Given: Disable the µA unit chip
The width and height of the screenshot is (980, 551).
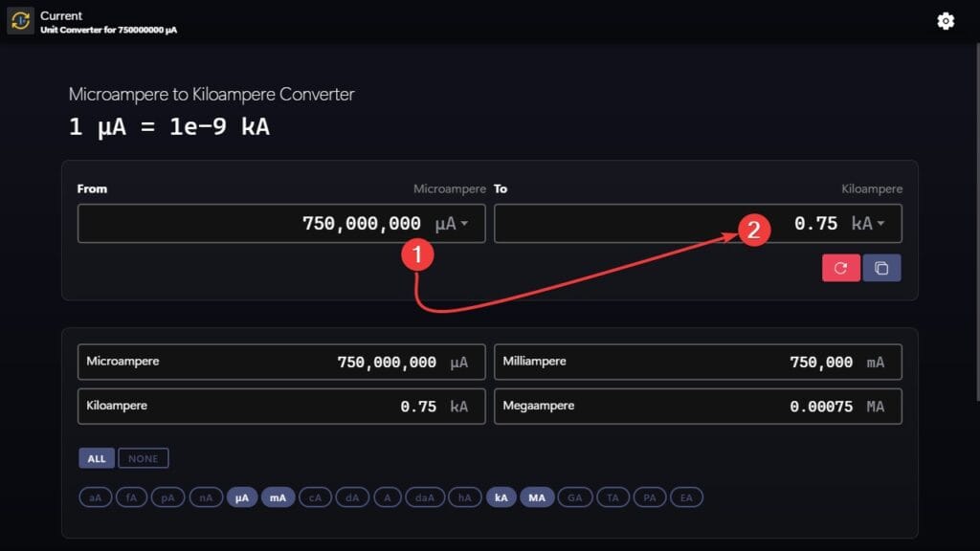Looking at the screenshot, I should (x=242, y=497).
